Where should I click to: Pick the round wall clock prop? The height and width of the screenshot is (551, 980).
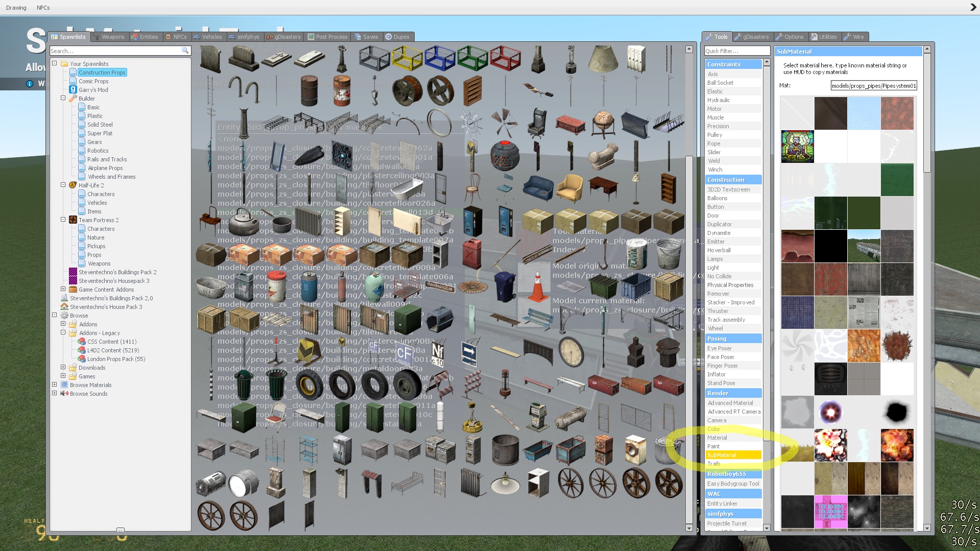click(x=571, y=351)
